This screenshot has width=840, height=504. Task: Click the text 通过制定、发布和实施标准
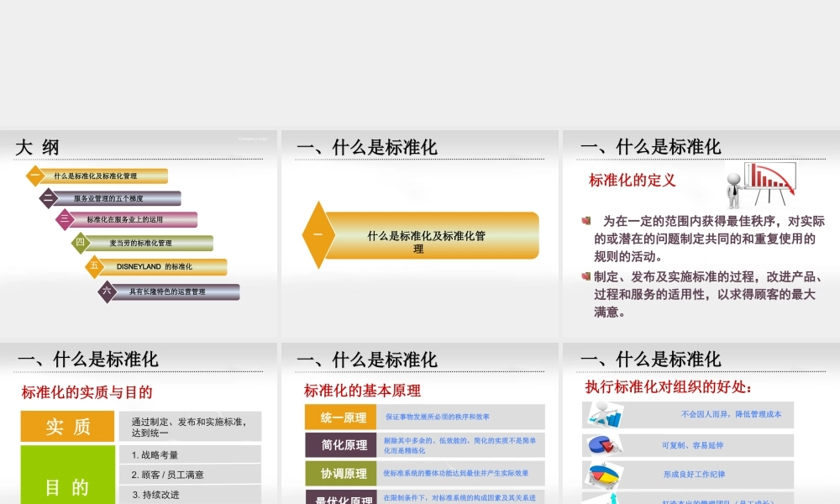pos(188,427)
